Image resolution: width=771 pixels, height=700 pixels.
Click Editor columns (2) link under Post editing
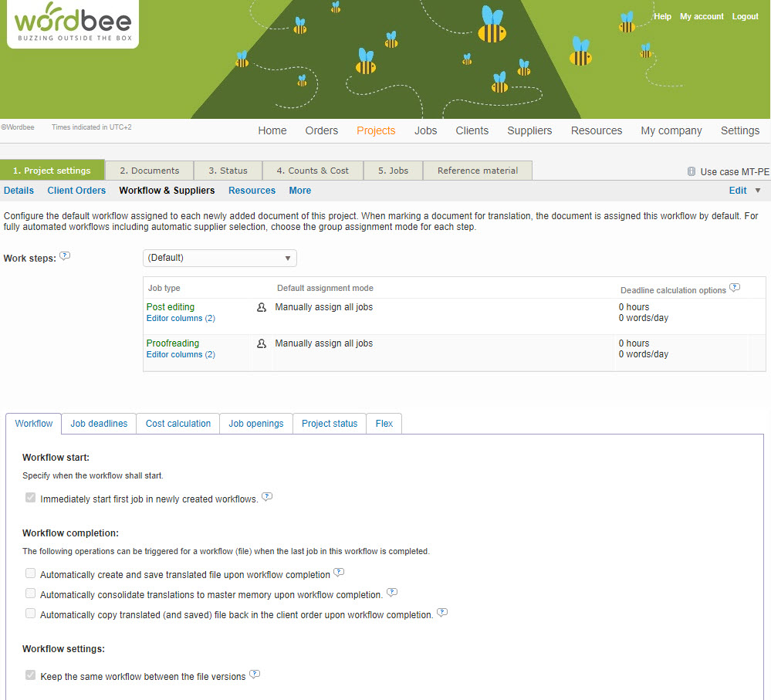pos(181,318)
